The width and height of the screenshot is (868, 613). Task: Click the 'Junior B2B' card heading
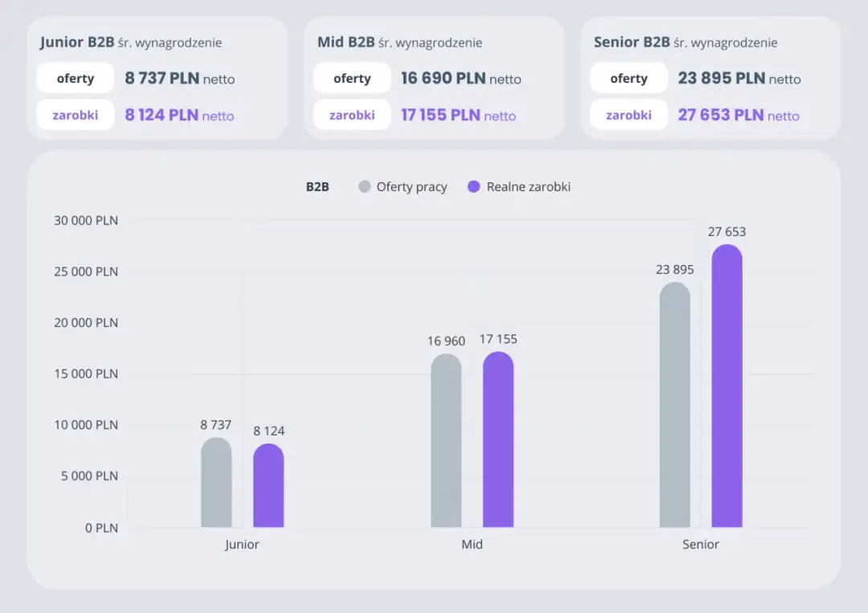77,42
